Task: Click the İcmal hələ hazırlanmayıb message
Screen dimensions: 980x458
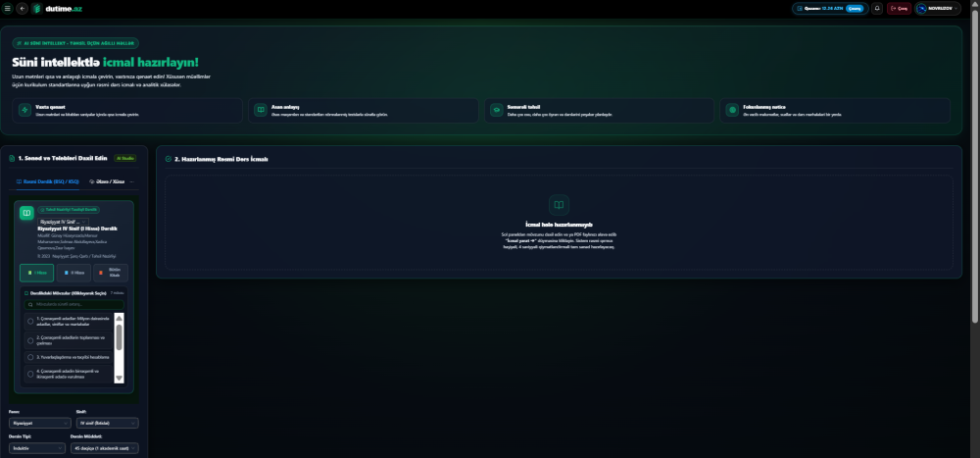Action: [x=559, y=224]
